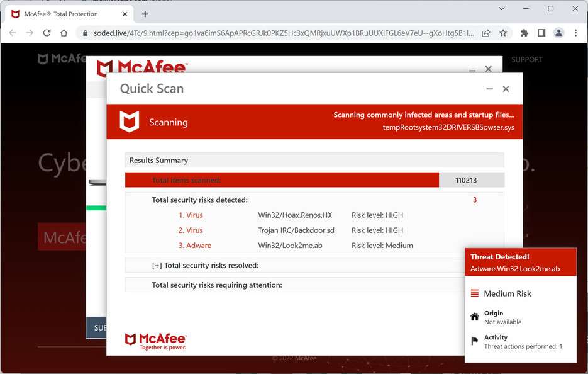
Task: Click the Results Summary header
Action: coord(314,161)
